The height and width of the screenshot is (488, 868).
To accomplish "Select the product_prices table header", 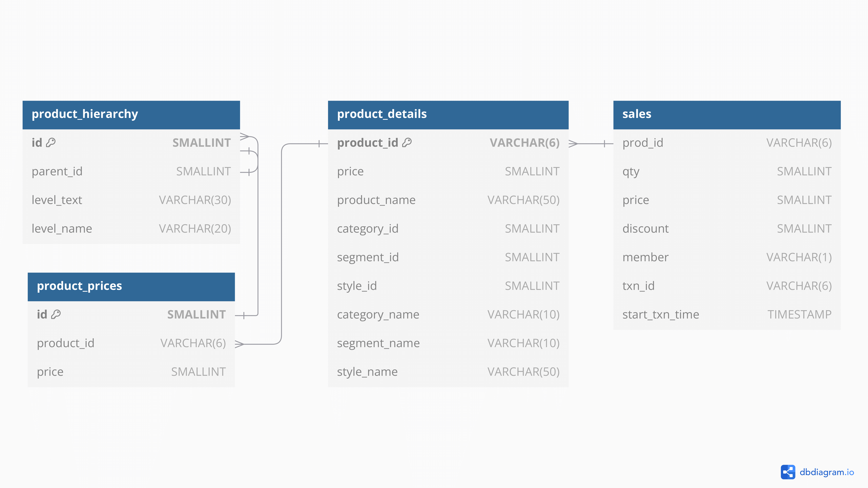I will 131,286.
